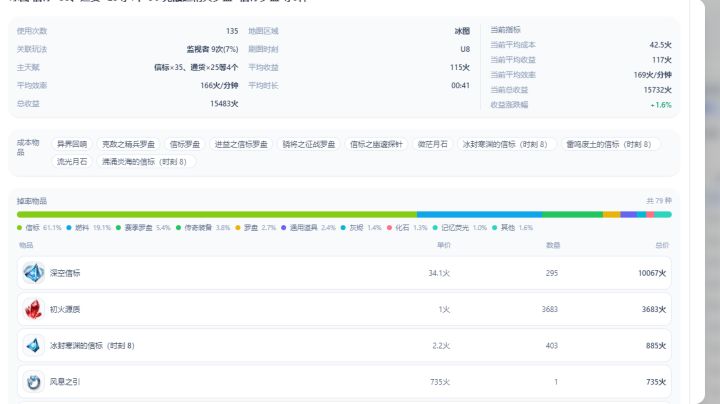Select the 异界回响 cost item chip
The height and width of the screenshot is (404, 720).
pos(72,144)
